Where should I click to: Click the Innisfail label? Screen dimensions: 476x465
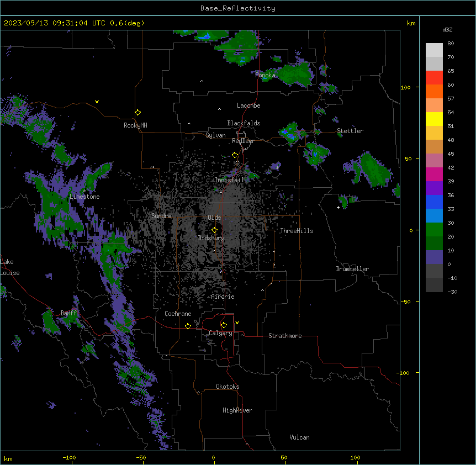(x=229, y=180)
